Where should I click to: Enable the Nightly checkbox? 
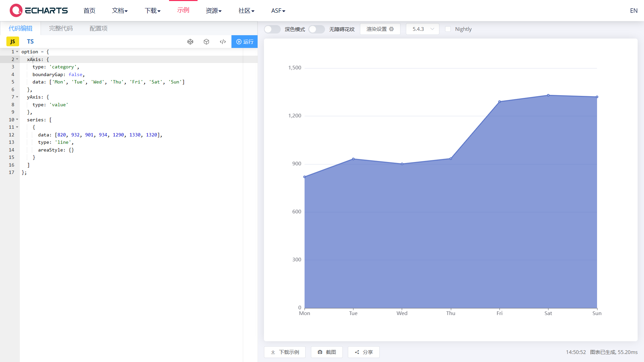[x=448, y=29]
